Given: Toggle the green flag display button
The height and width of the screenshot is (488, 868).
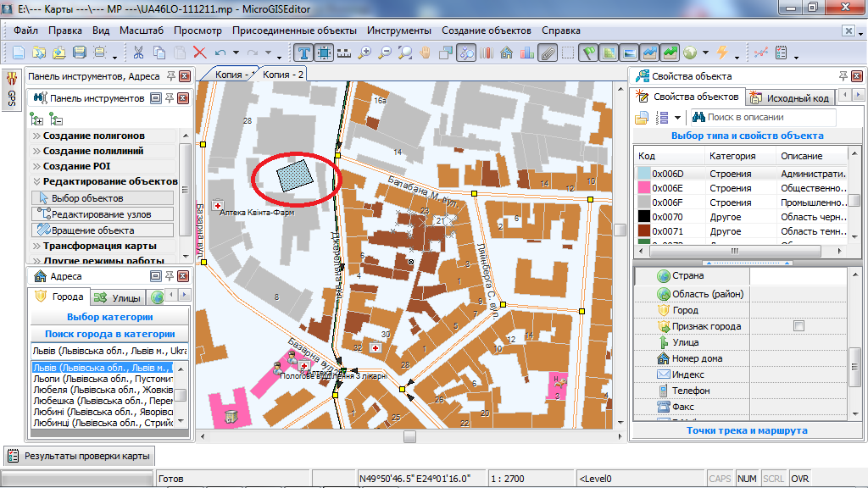Looking at the screenshot, I should point(590,53).
